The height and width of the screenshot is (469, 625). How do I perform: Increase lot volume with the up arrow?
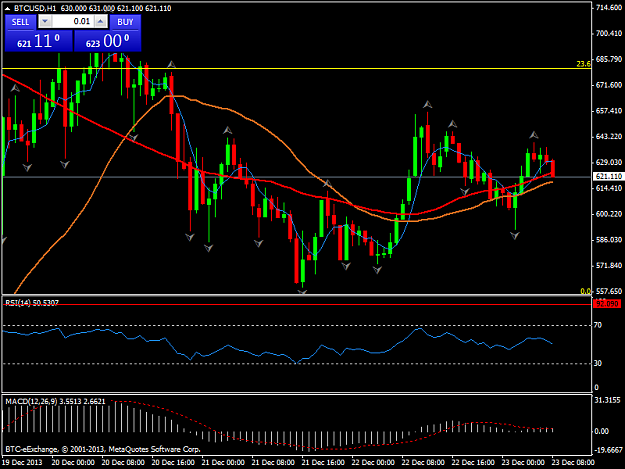[x=101, y=22]
